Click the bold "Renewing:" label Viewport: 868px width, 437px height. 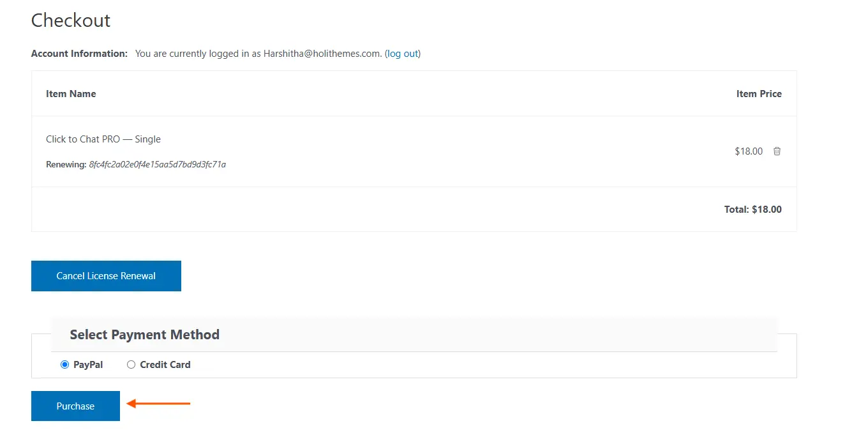(x=66, y=165)
